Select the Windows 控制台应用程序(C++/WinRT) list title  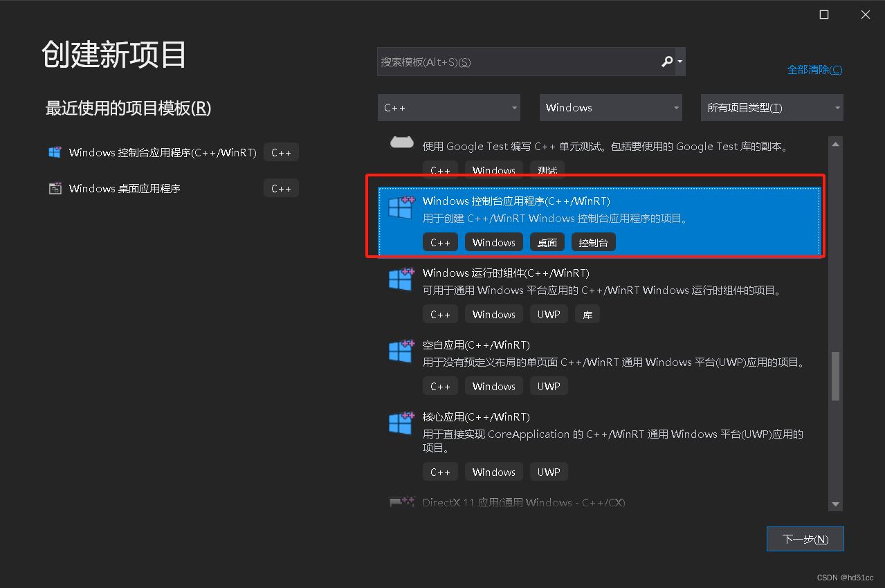[516, 201]
